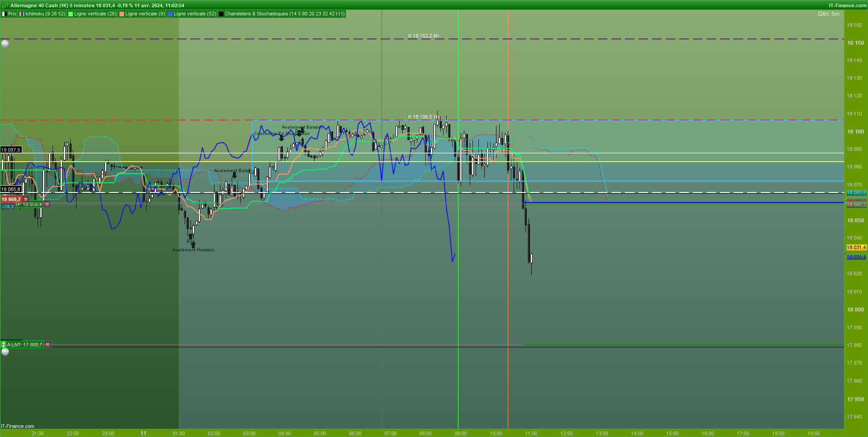
Task: Click the candlestick chart icon in title bar
Action: click(x=5, y=5)
